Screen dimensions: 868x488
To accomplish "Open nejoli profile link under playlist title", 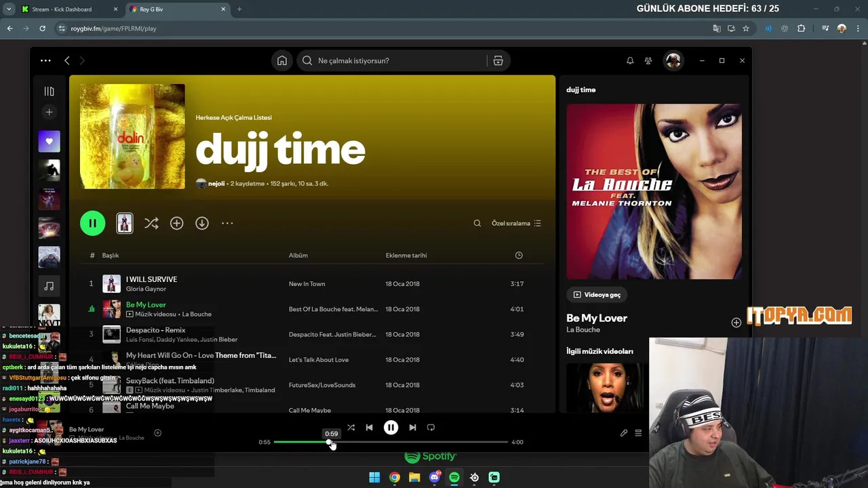I will click(x=216, y=184).
